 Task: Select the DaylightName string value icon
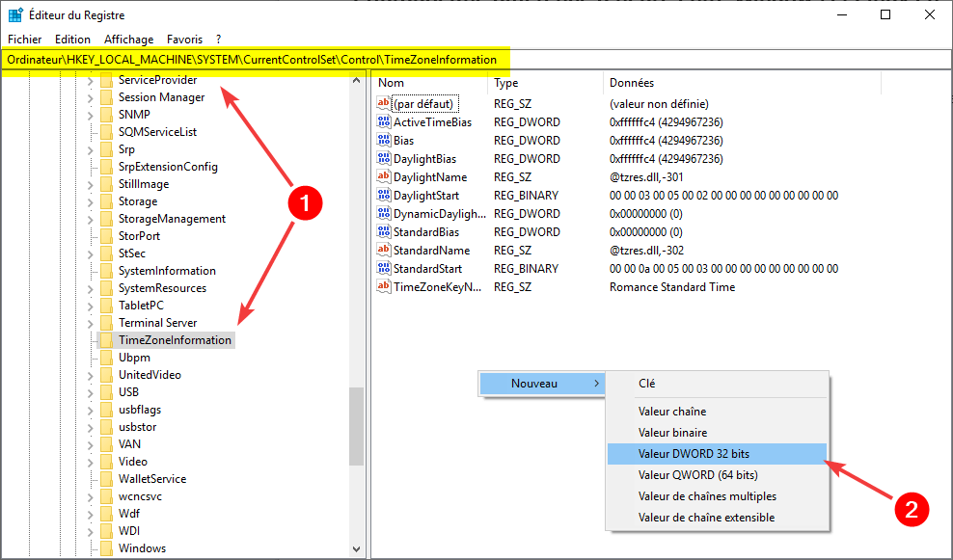(384, 176)
